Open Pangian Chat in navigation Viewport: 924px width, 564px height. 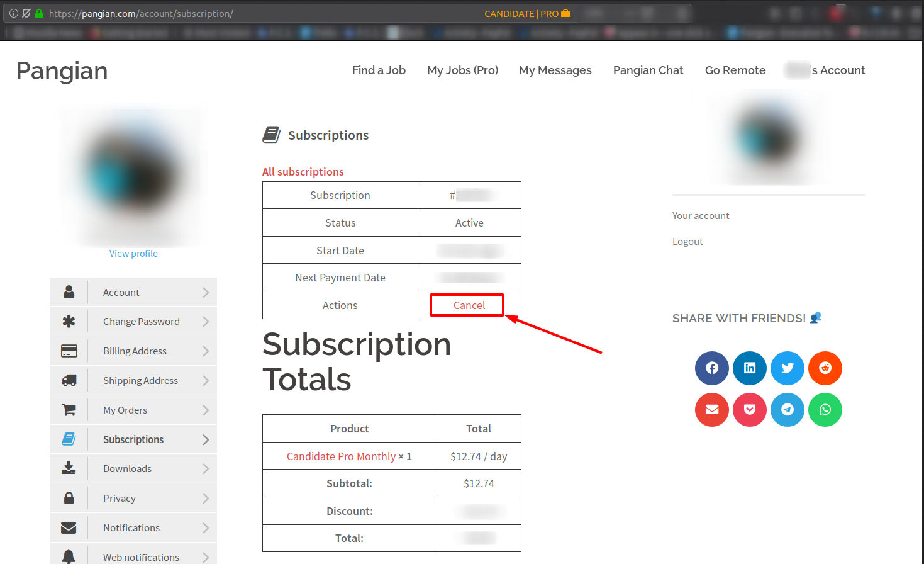pyautogui.click(x=648, y=70)
